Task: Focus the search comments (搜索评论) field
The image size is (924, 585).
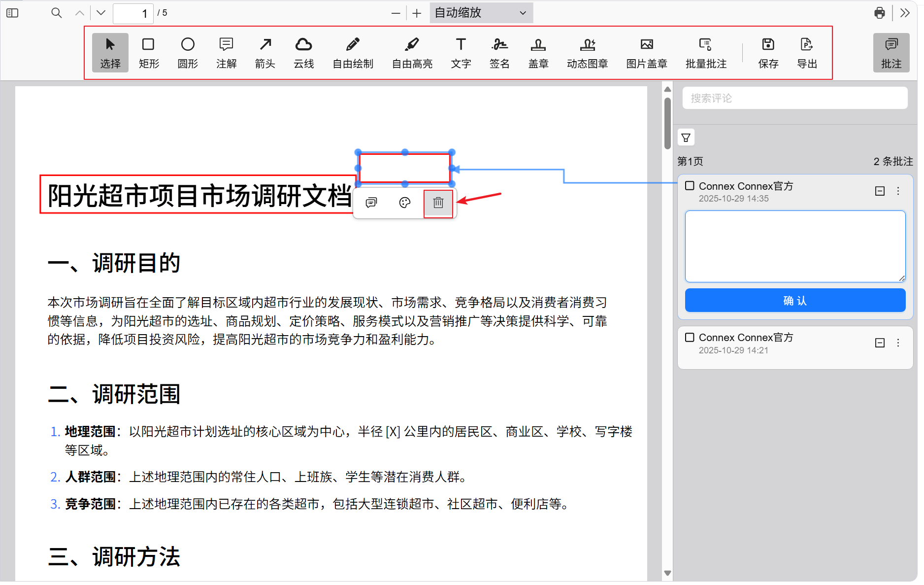Action: [x=794, y=98]
